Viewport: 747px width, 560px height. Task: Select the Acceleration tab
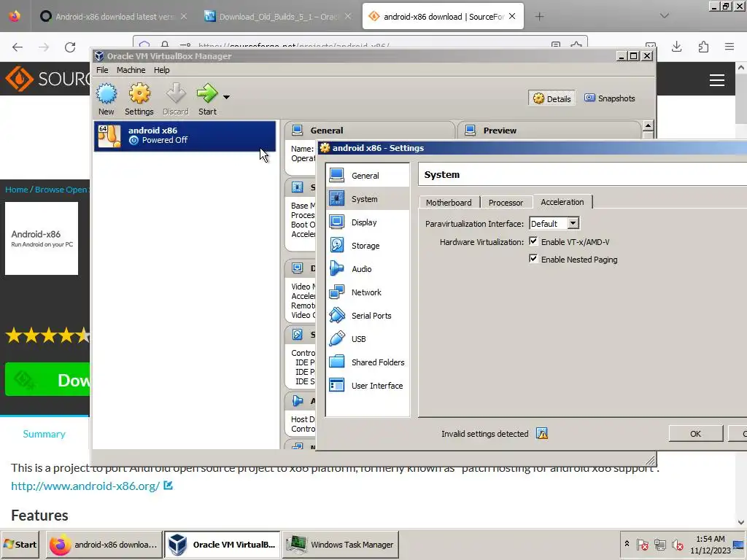click(562, 202)
